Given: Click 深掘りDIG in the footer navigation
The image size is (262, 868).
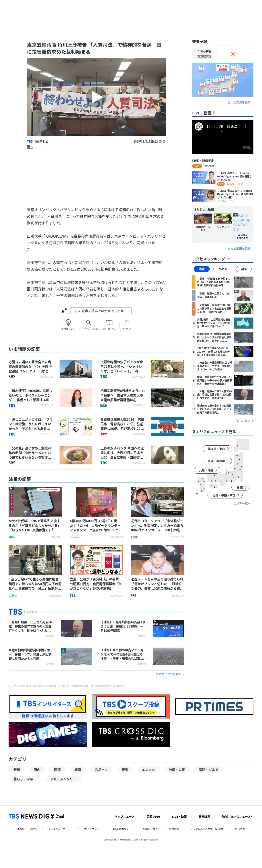Looking at the screenshot, I should pyautogui.click(x=153, y=816).
